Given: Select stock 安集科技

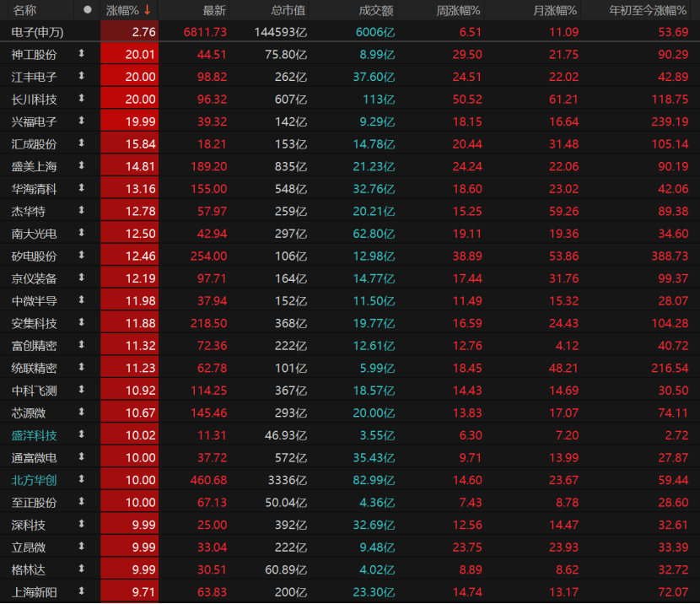Looking at the screenshot, I should tap(34, 323).
